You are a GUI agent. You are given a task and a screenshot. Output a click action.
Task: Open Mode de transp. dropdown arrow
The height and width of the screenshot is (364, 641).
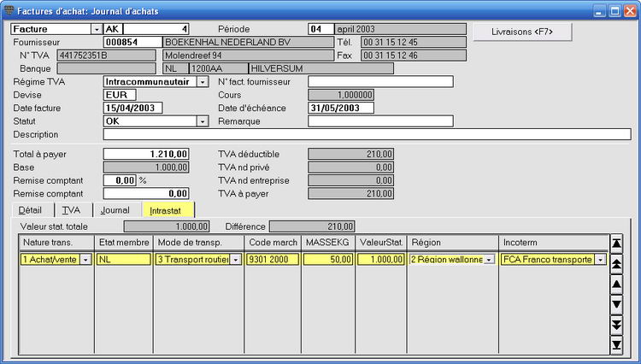[236, 260]
